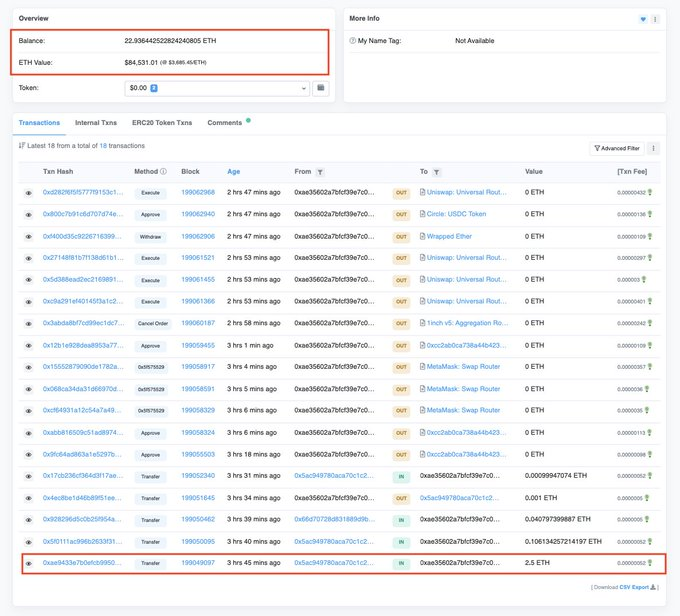Click the gas fee icon in row 199061455

pos(644,279)
